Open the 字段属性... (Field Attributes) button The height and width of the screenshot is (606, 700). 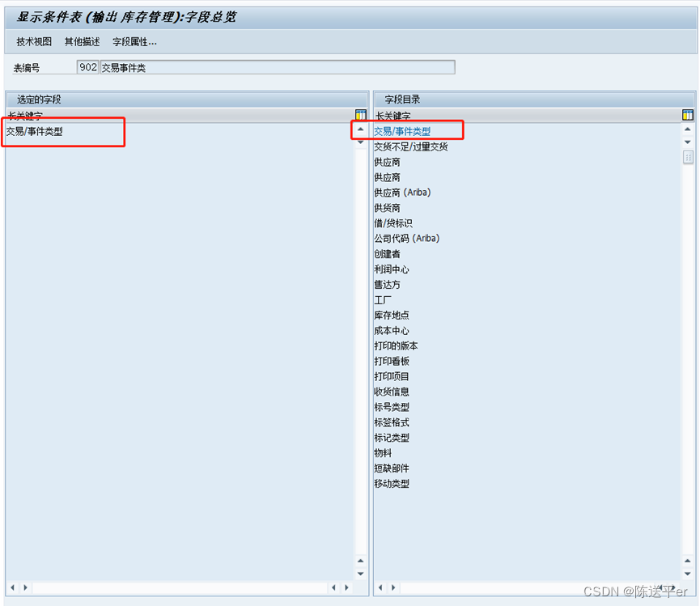point(132,41)
